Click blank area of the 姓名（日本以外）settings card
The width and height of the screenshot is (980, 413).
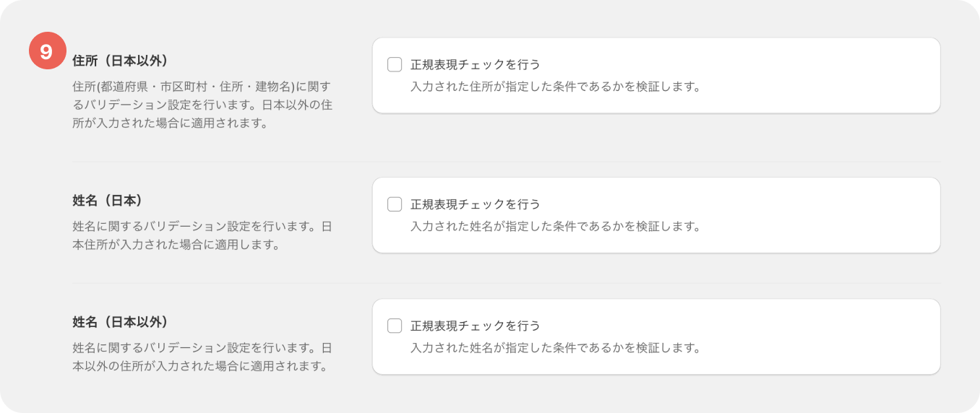pyautogui.click(x=817, y=336)
